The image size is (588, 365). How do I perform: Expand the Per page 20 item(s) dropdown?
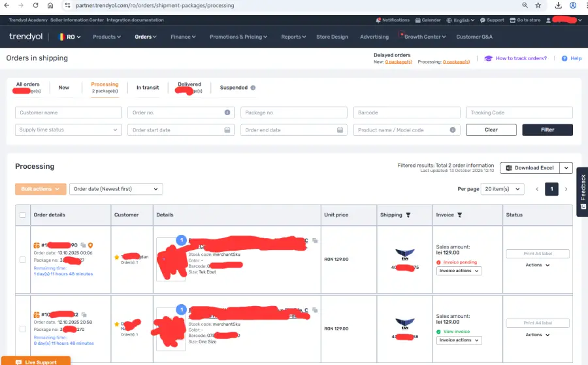502,189
